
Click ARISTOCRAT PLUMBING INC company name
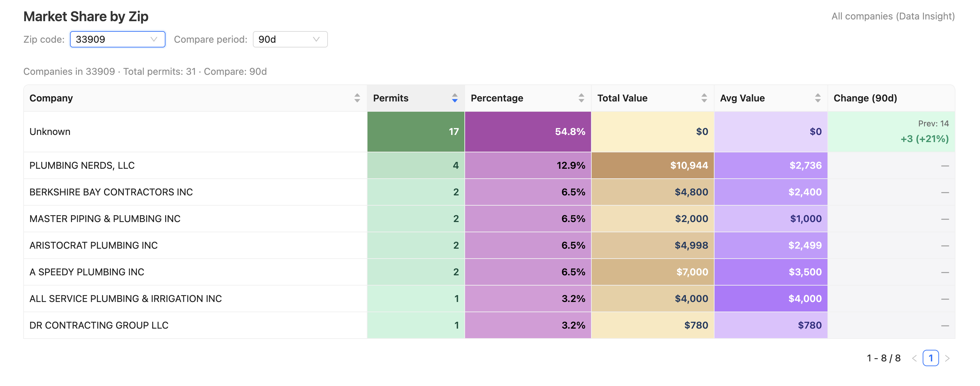click(93, 245)
